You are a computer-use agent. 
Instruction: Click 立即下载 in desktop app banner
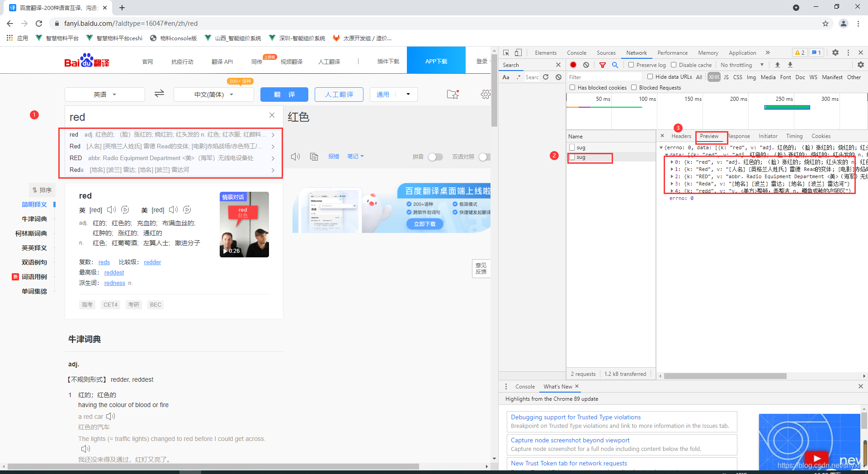coord(425,224)
